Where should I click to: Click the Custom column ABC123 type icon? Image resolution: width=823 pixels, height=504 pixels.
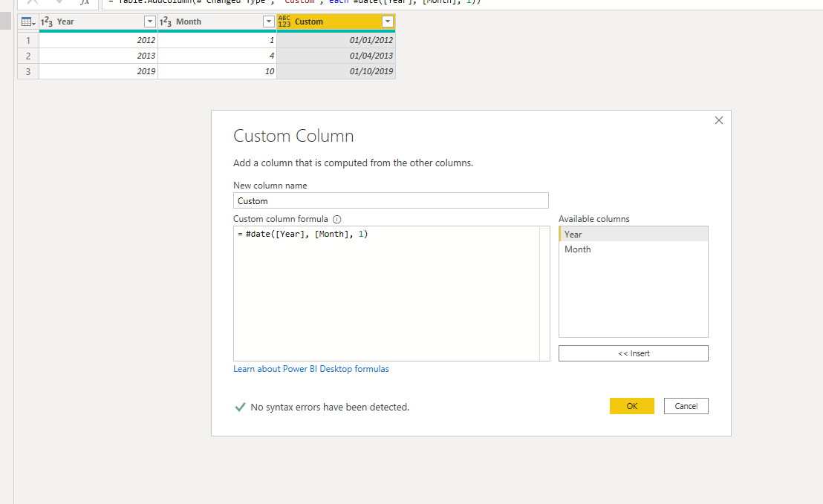coord(284,22)
